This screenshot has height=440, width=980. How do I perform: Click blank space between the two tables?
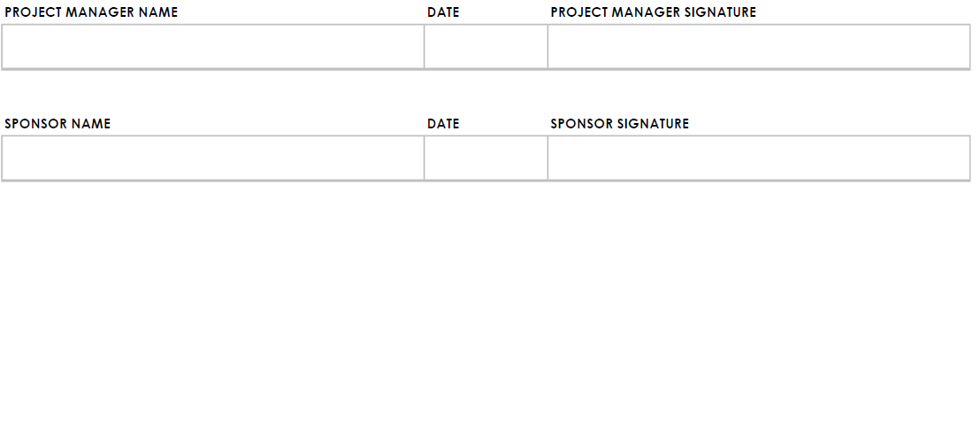(x=486, y=93)
